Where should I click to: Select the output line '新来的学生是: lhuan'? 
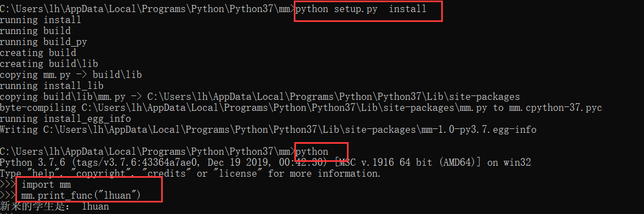pyautogui.click(x=55, y=206)
